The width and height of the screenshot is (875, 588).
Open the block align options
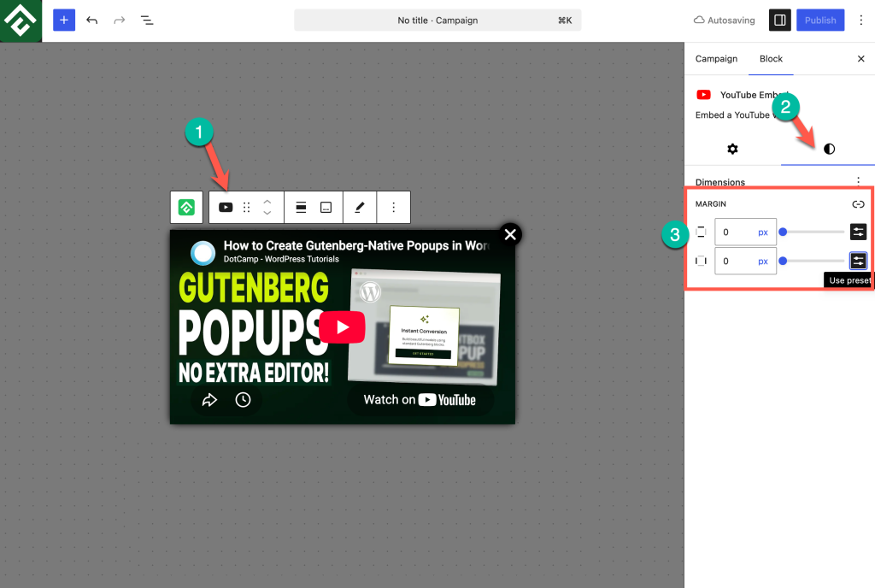click(301, 208)
